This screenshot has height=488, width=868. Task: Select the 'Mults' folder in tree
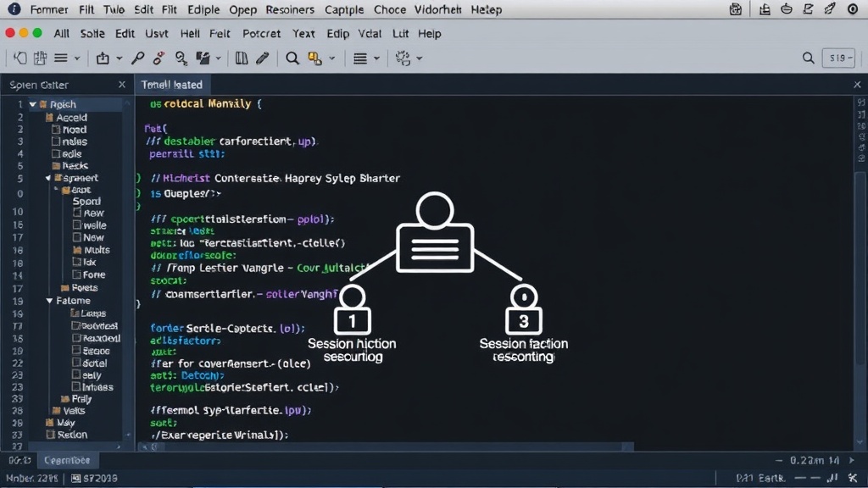tap(92, 250)
